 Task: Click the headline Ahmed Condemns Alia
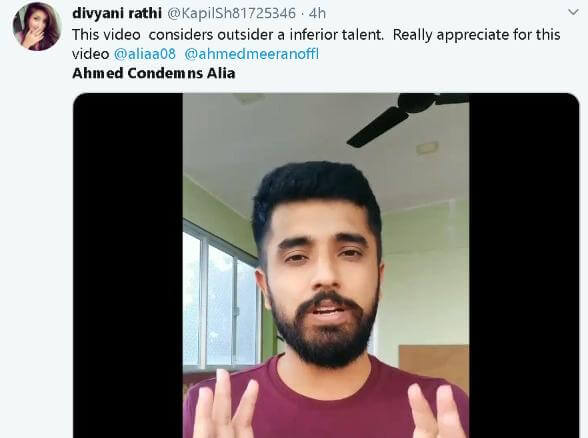click(x=154, y=73)
